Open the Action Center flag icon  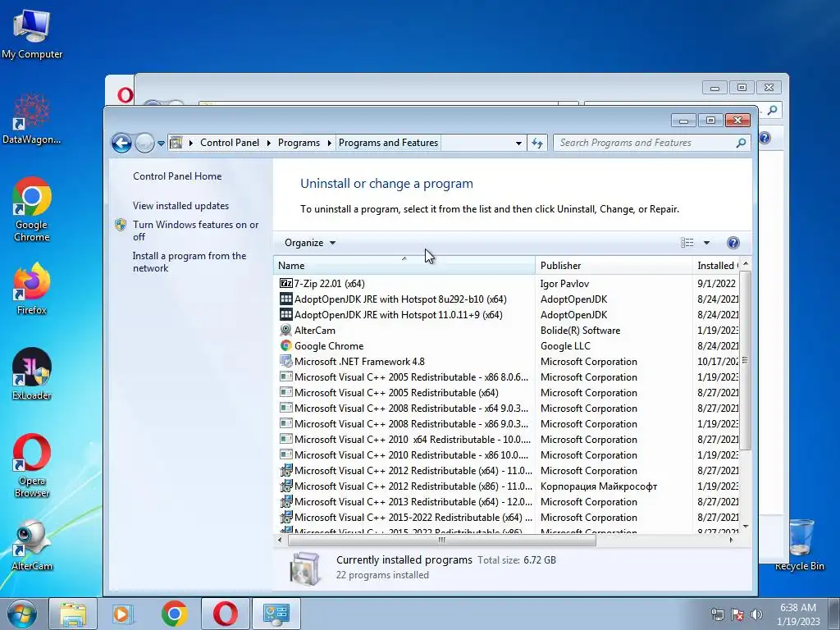737,614
